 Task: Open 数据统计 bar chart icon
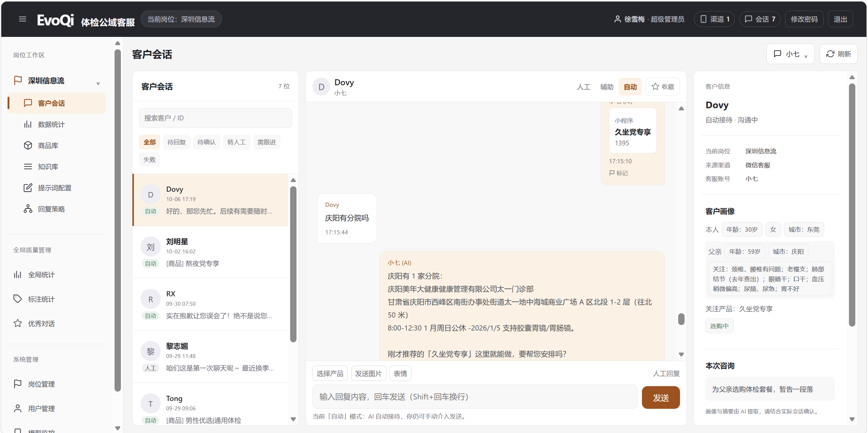pyautogui.click(x=28, y=125)
